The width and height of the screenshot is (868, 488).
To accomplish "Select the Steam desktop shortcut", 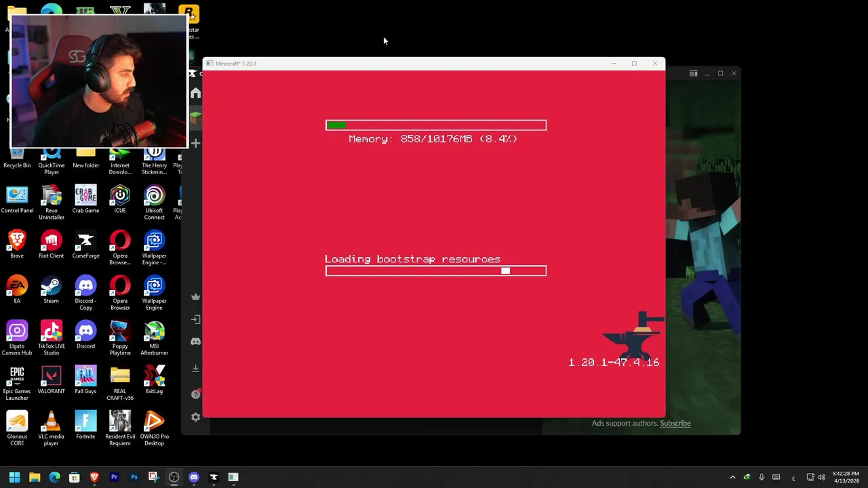I will [52, 289].
